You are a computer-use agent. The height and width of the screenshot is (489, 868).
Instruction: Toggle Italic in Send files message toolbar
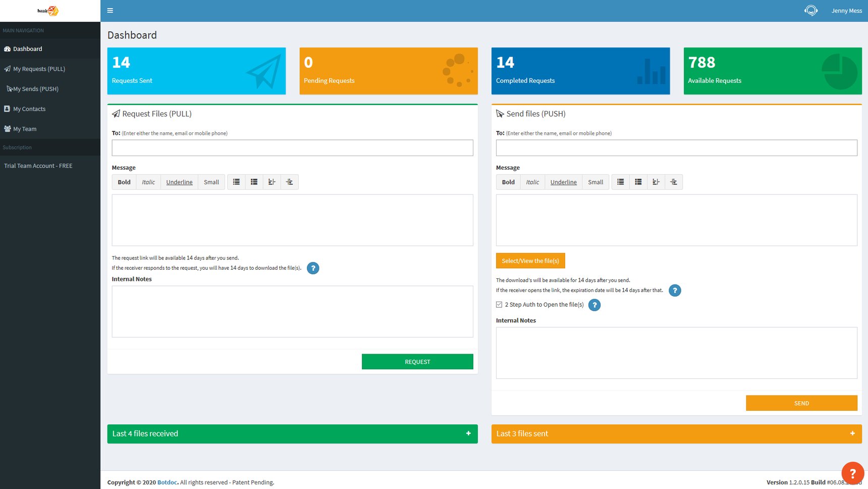click(532, 182)
